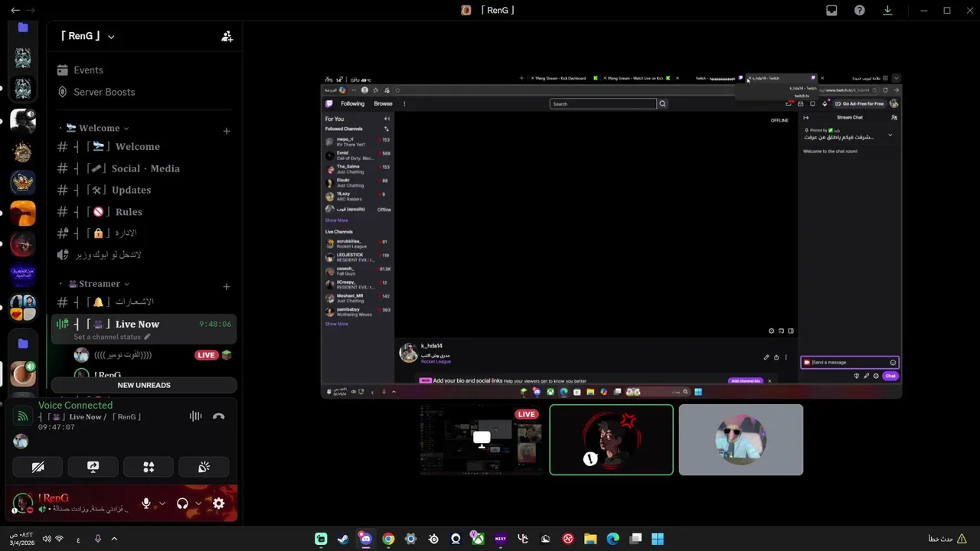980x551 pixels.
Task: Open Discord from the Windows taskbar
Action: tap(365, 539)
